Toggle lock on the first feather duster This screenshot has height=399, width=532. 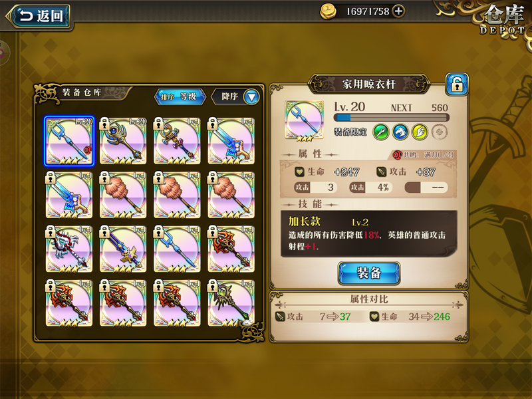(x=104, y=178)
